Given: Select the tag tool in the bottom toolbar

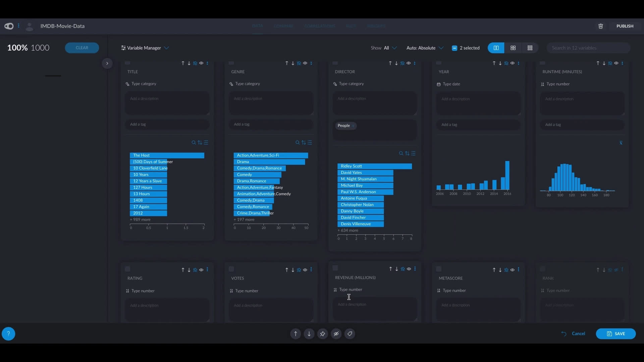Looking at the screenshot, I should 350,334.
